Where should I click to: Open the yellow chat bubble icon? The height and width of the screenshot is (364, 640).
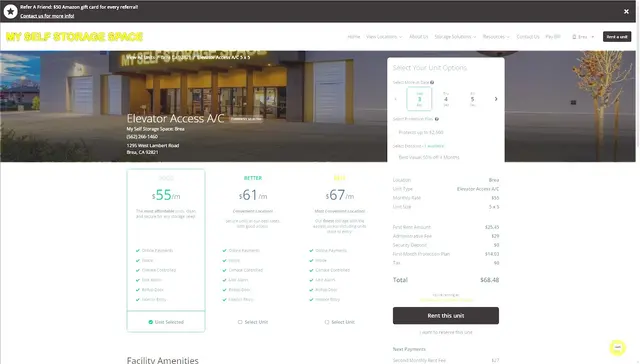pyautogui.click(x=618, y=347)
